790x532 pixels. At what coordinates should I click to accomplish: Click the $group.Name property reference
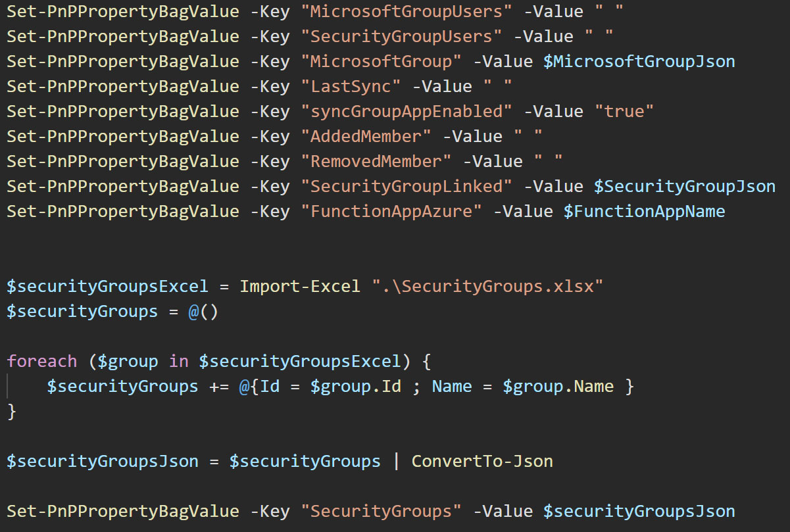click(559, 386)
